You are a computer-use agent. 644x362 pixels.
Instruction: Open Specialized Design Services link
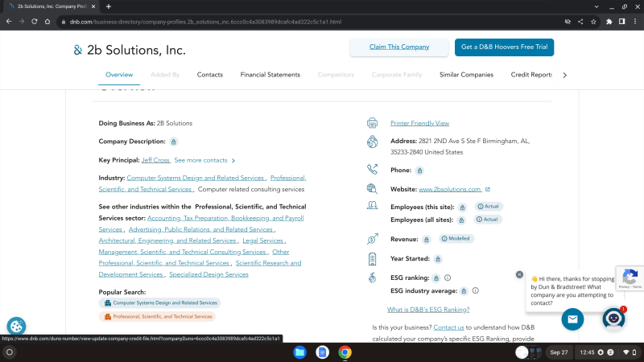(208, 274)
